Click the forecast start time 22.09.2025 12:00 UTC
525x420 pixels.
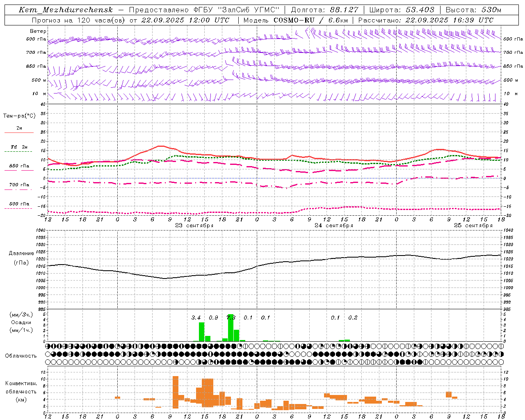[x=185, y=20]
